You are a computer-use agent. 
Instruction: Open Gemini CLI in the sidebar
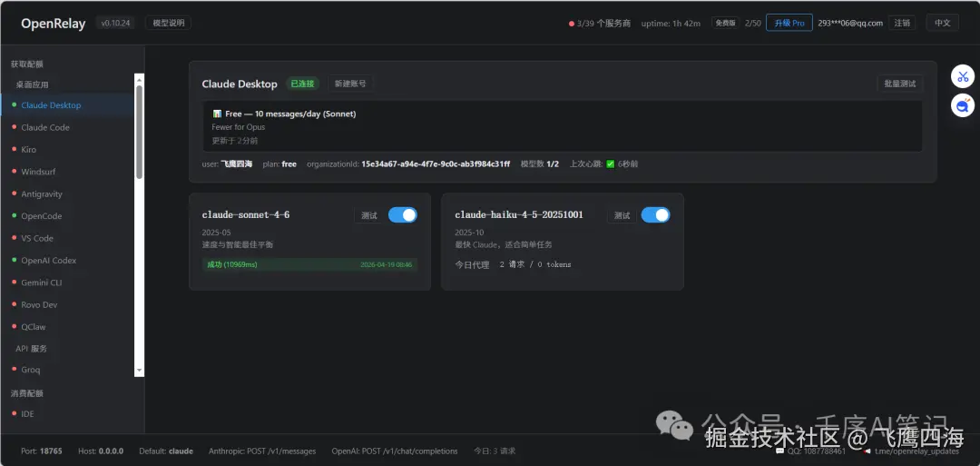tap(67, 283)
